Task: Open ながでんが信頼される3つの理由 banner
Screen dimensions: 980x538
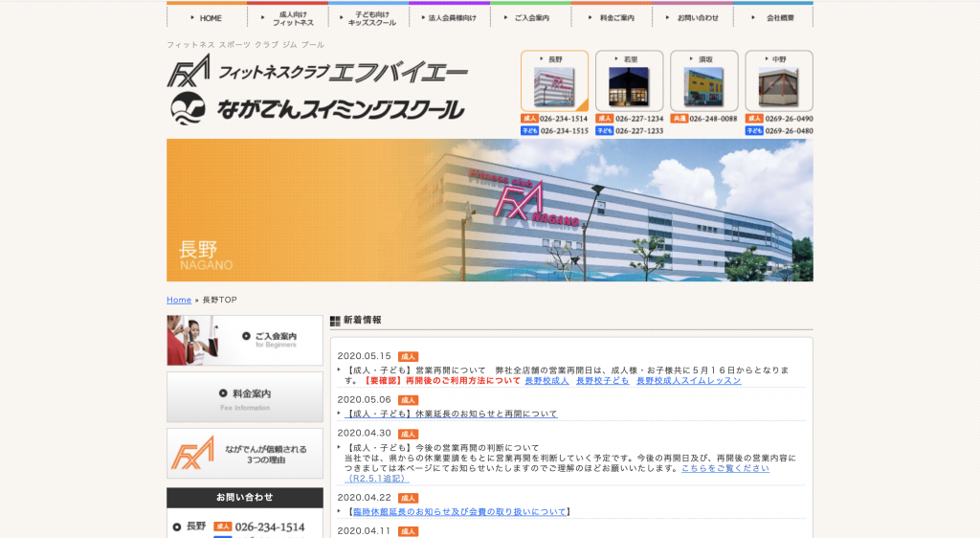Action: click(x=245, y=453)
